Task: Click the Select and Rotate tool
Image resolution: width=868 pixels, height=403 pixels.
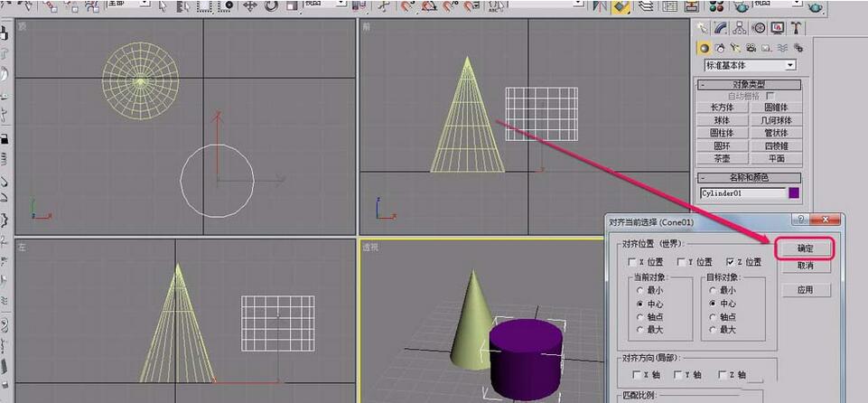Action: point(270,6)
